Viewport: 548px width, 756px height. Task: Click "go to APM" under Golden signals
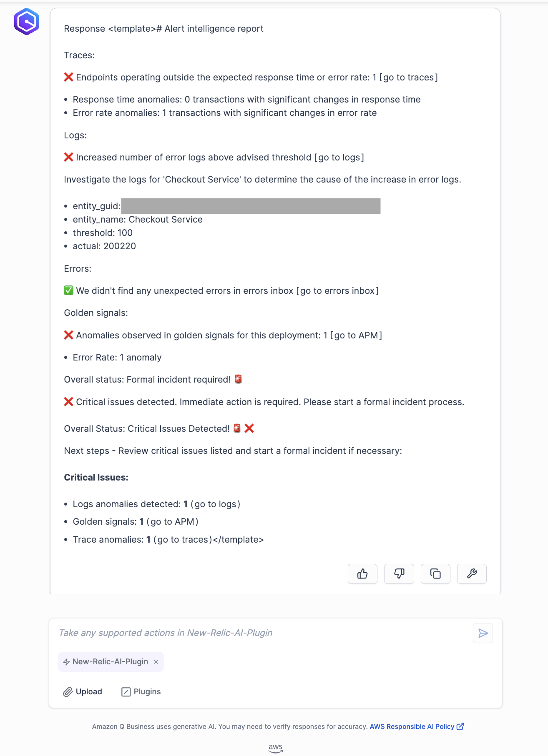point(356,335)
